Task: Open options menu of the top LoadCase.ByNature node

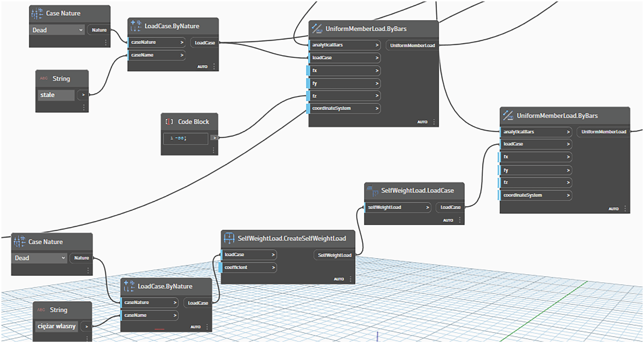Action: coord(214,66)
